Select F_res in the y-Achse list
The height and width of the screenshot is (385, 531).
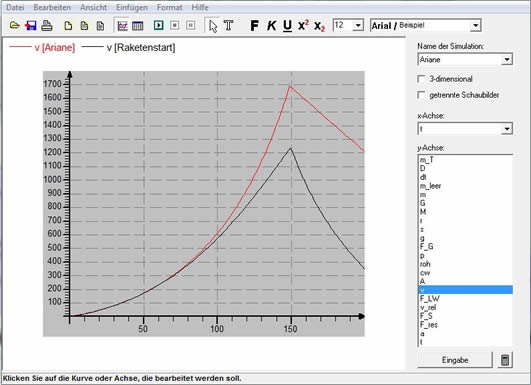465,325
